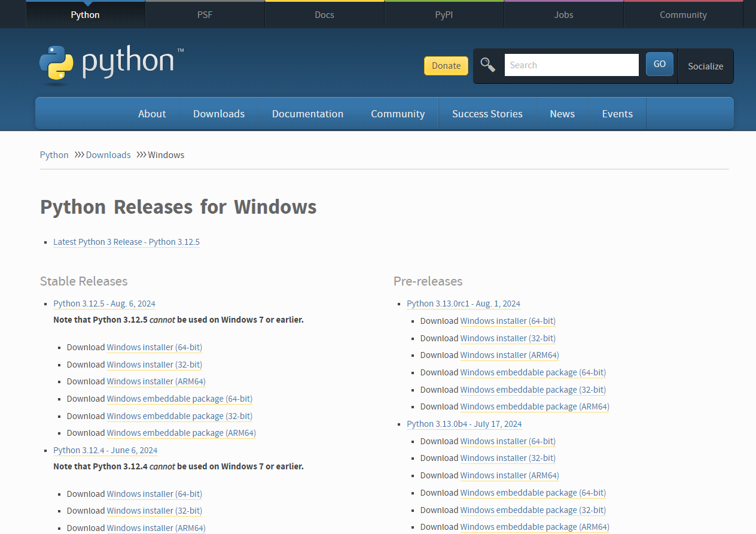
Task: Open the Events navigation menu
Action: [x=617, y=114]
